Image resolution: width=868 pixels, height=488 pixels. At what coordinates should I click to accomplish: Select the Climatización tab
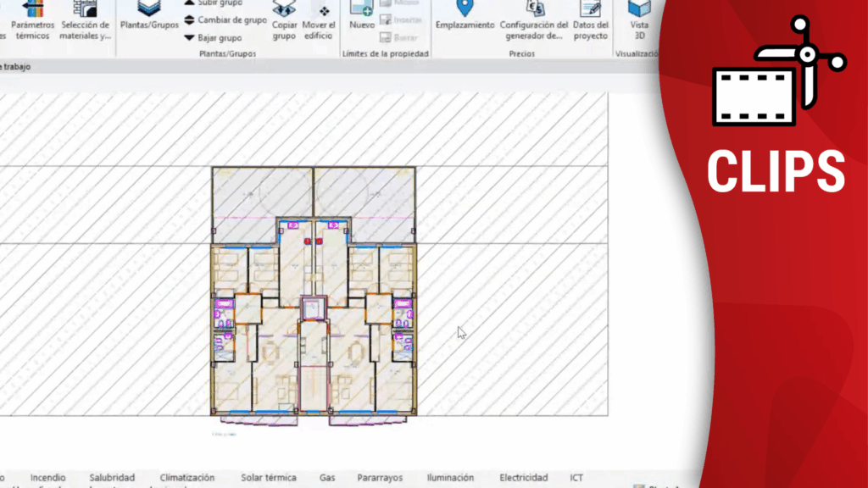(187, 478)
